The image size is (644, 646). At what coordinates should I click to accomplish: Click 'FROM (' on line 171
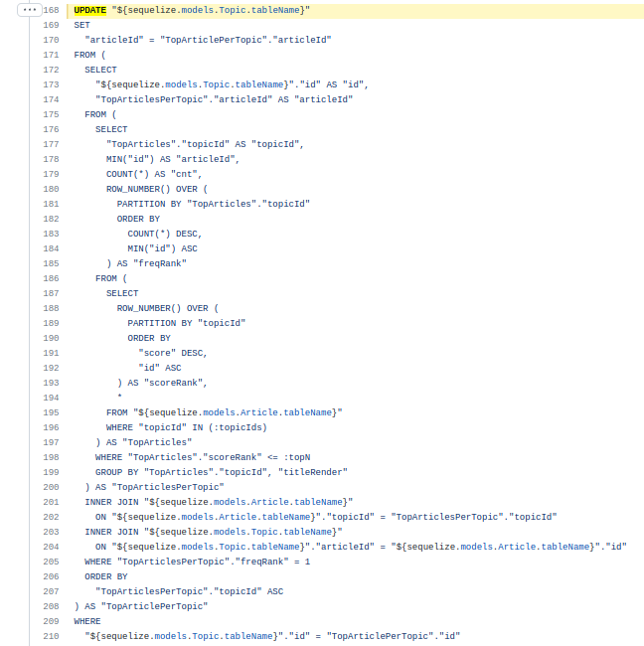89,55
